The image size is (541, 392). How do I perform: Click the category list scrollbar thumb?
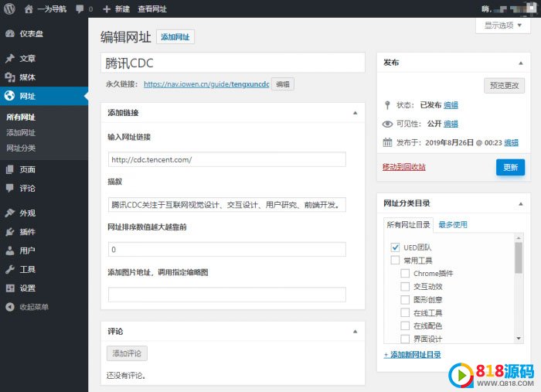pyautogui.click(x=519, y=257)
